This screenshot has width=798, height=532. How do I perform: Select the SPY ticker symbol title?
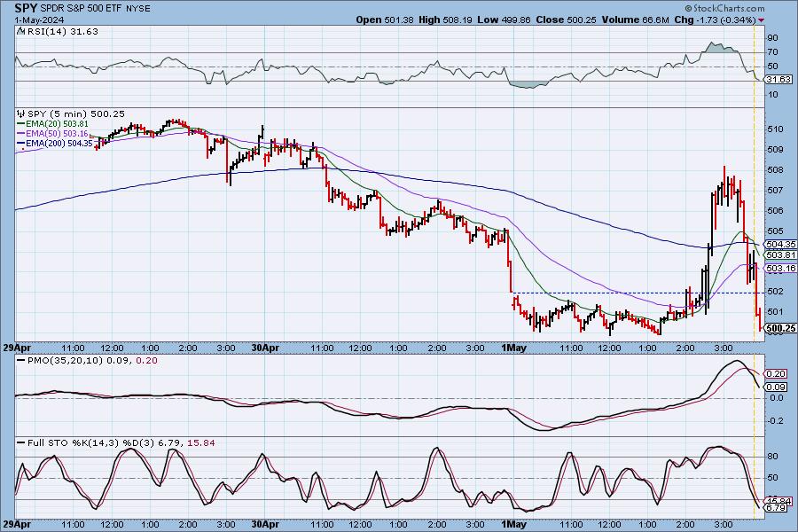[26, 8]
